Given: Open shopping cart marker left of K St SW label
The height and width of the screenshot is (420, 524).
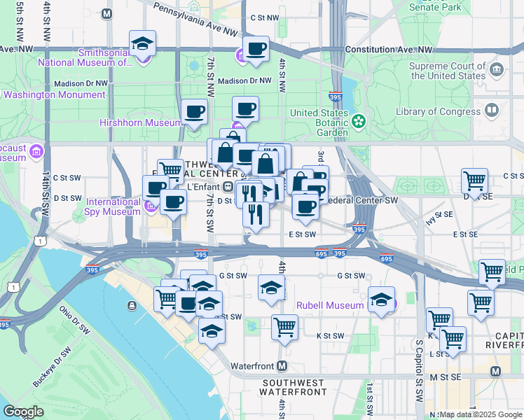Looking at the screenshot, I should click(284, 328).
